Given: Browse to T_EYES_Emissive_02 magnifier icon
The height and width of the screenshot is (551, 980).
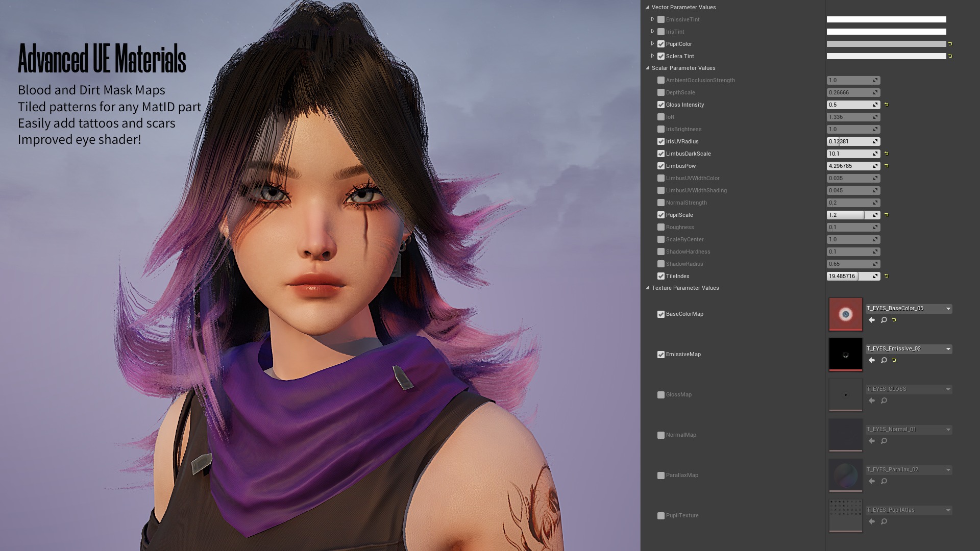Looking at the screenshot, I should click(x=884, y=360).
